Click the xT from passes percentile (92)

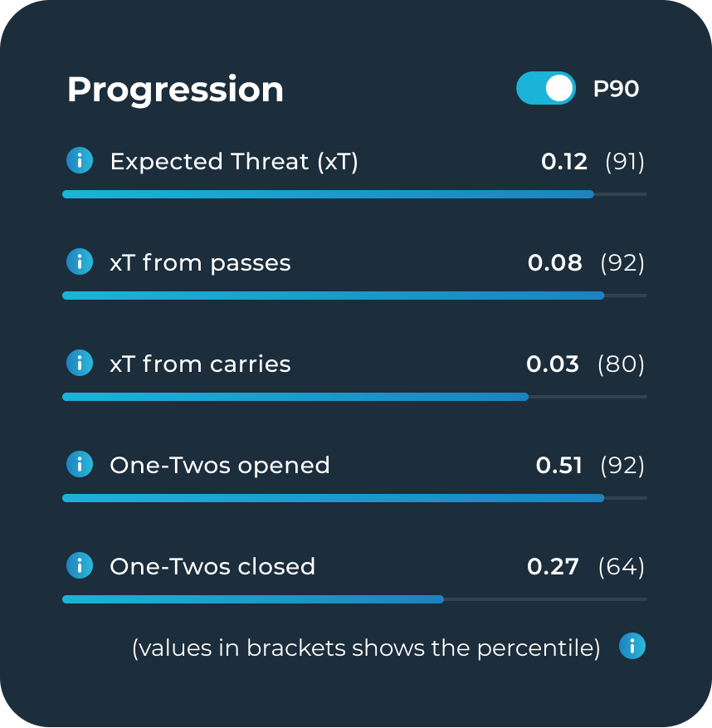[622, 263]
